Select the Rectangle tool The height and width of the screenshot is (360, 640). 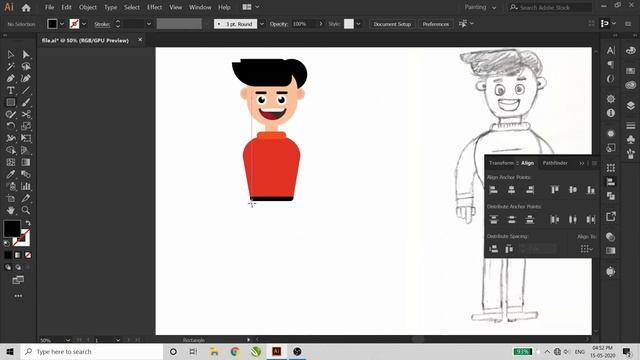11,102
